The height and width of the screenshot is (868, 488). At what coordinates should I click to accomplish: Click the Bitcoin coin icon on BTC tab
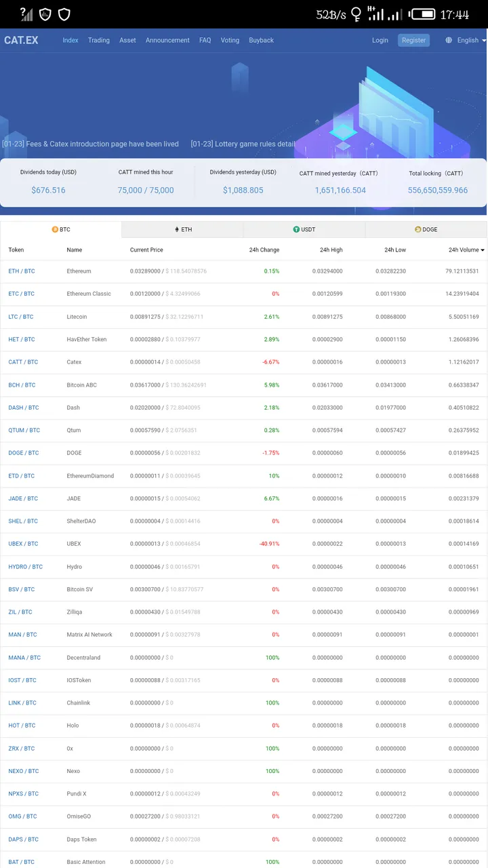55,229
